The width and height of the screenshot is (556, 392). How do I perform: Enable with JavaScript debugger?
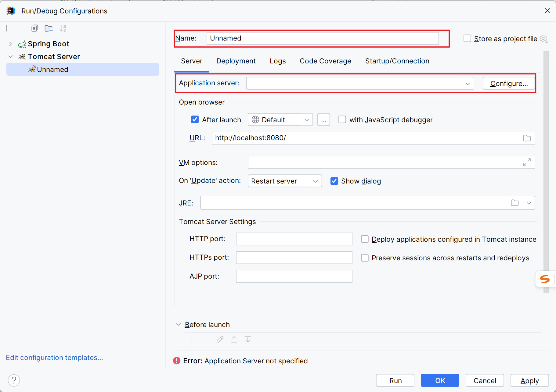point(342,119)
